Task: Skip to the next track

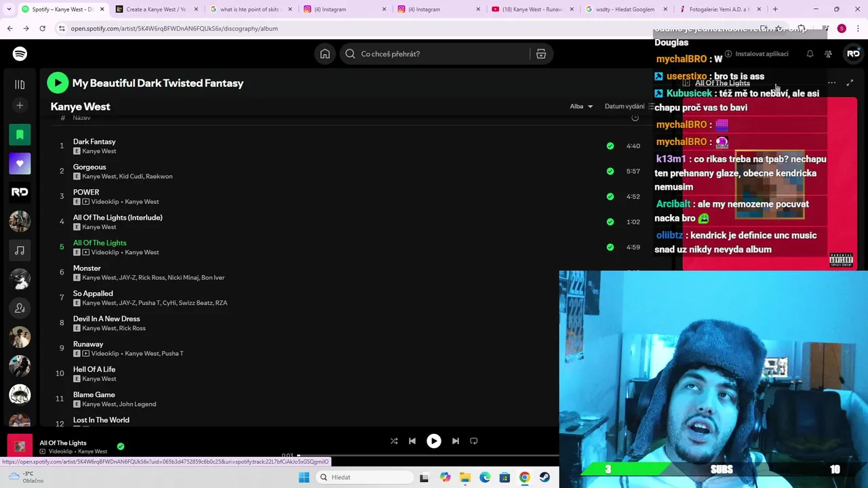Action: pos(456,441)
